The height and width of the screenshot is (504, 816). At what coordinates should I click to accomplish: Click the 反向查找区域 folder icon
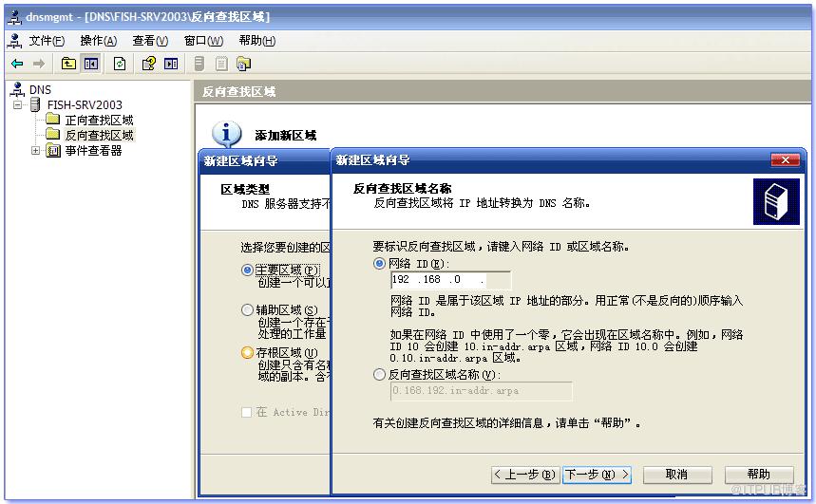[x=52, y=134]
